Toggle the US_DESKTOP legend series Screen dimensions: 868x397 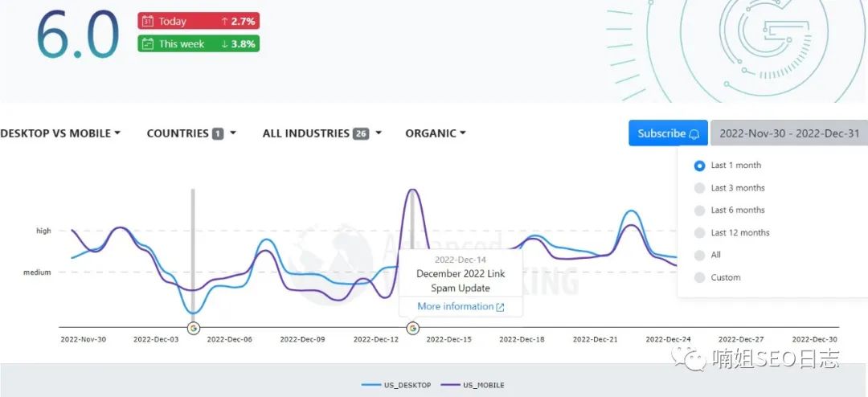(x=395, y=385)
